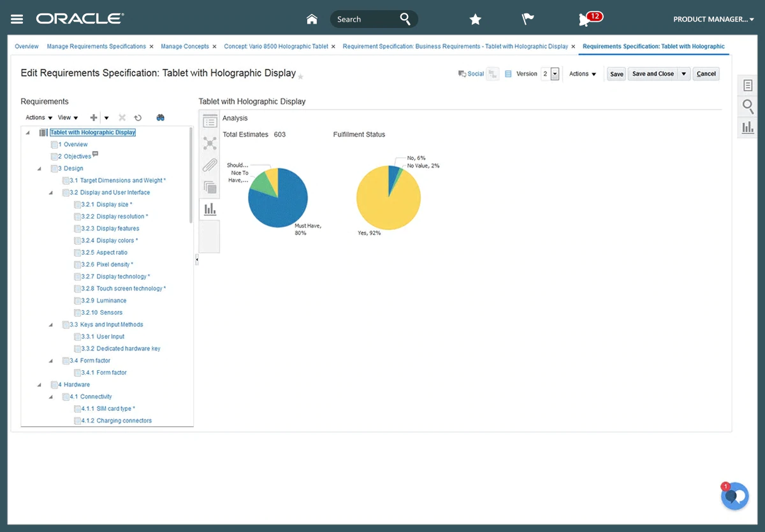Open notifications bell with 12 badge
765x532 pixels.
point(585,20)
